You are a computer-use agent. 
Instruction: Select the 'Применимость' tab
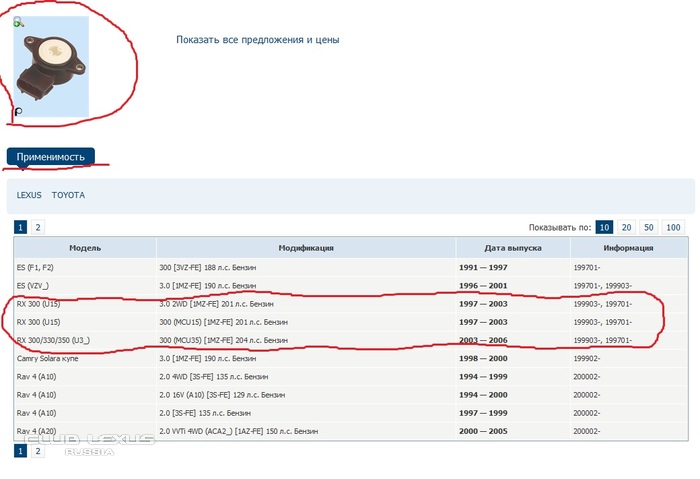(50, 157)
